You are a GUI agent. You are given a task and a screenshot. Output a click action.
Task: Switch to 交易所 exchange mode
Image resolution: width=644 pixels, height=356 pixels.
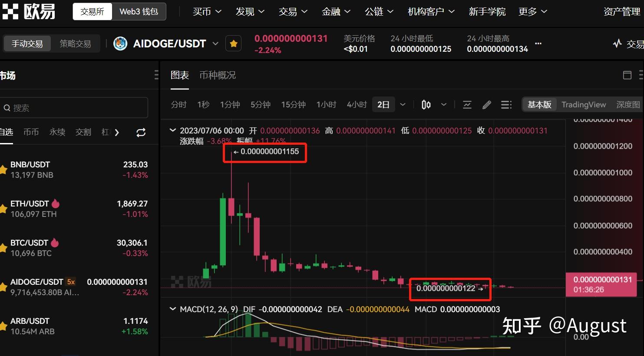click(92, 12)
